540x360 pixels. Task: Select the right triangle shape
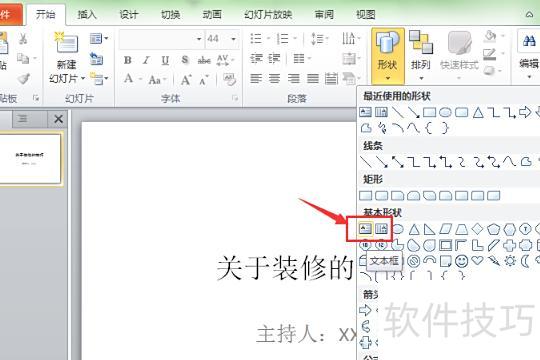tap(429, 229)
